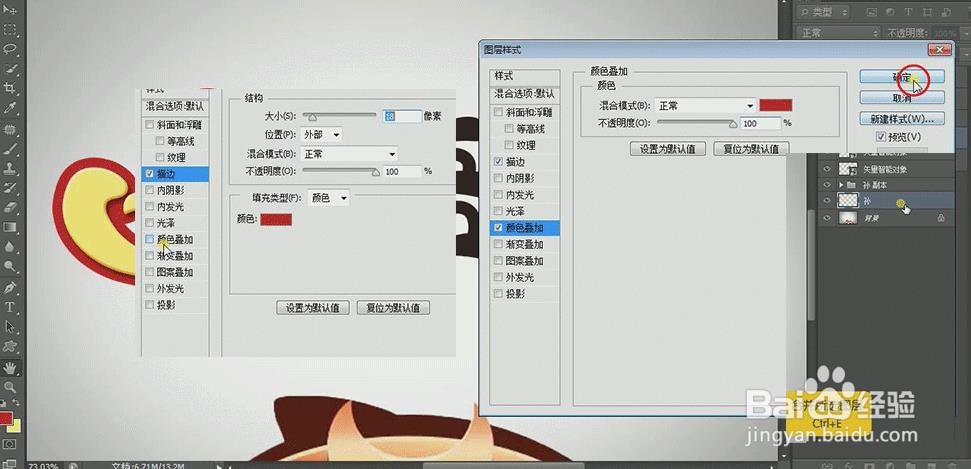Image resolution: width=971 pixels, height=469 pixels.
Task: Select the Path Selection tool
Action: [10, 327]
